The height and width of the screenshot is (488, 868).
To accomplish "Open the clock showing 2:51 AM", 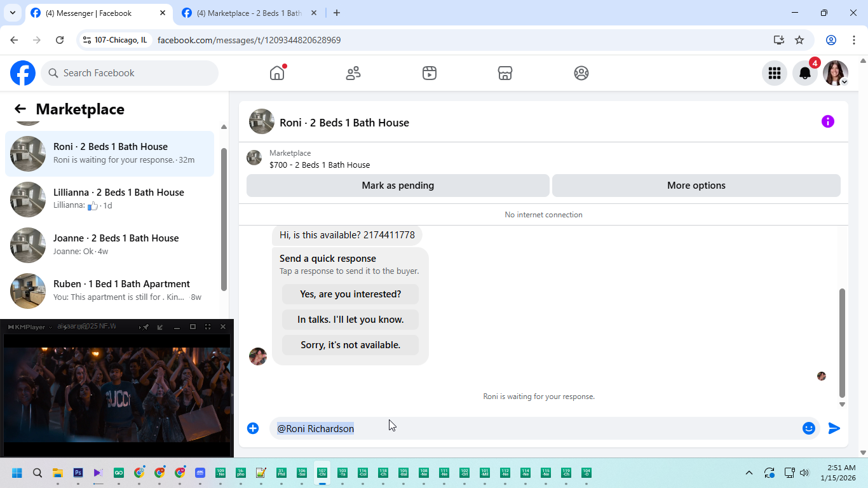I will 838,473.
